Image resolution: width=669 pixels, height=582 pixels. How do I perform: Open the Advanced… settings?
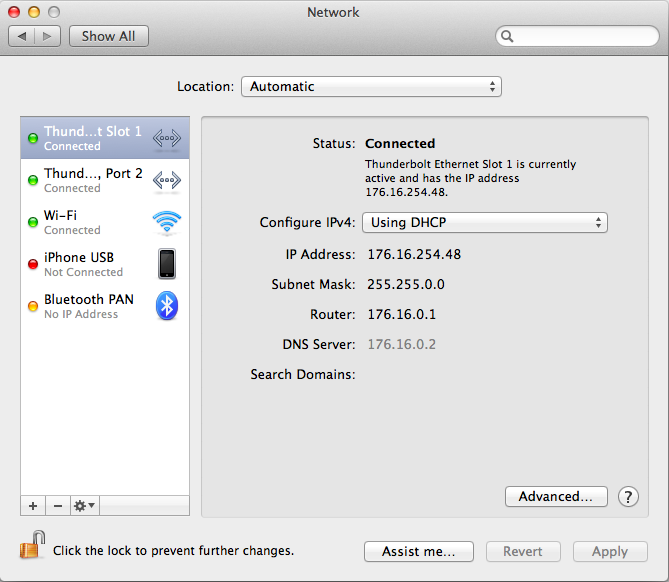click(556, 497)
